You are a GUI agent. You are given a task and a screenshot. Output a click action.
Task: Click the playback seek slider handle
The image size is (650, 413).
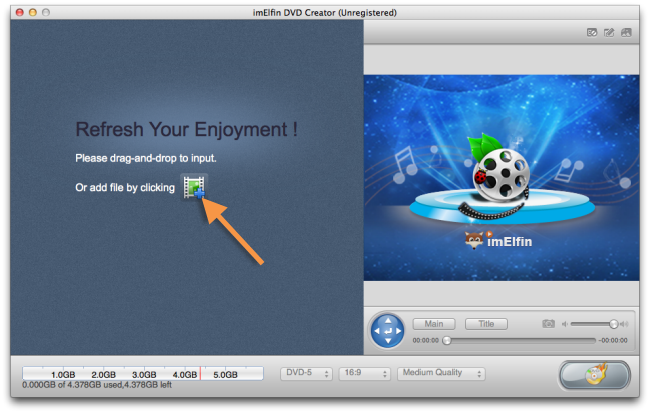pyautogui.click(x=446, y=340)
